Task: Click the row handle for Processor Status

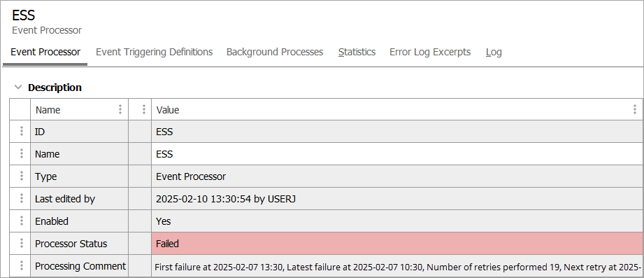Action: click(x=22, y=244)
